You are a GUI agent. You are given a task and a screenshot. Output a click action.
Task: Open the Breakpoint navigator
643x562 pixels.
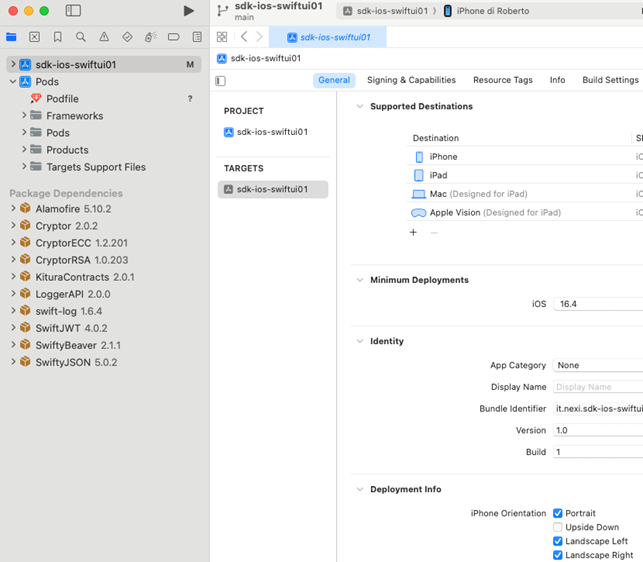point(174,37)
